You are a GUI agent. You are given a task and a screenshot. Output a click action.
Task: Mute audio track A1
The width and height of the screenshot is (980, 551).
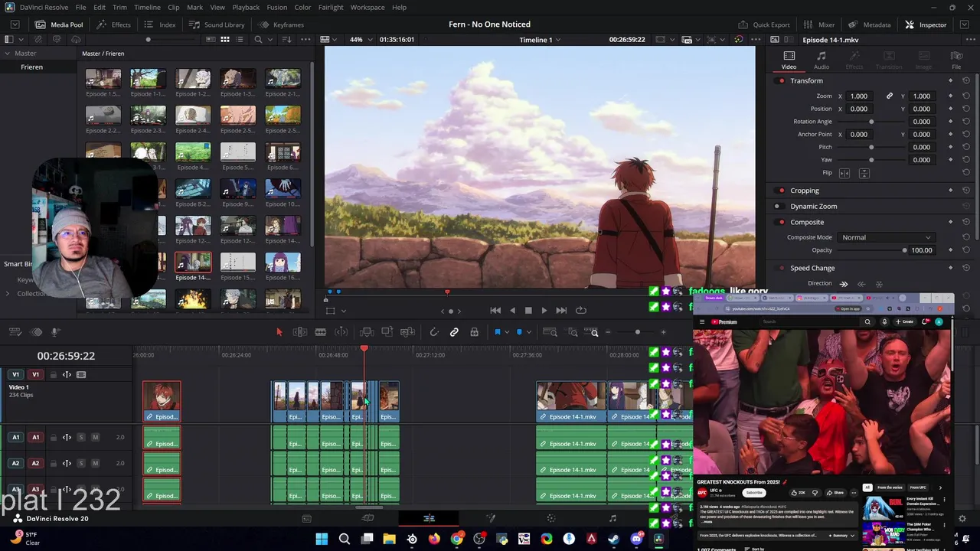95,438
